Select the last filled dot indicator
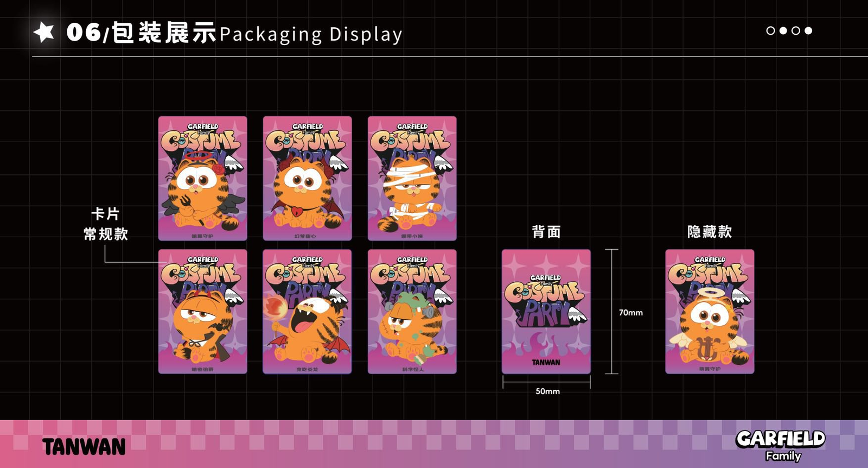This screenshot has width=868, height=468. 808,31
